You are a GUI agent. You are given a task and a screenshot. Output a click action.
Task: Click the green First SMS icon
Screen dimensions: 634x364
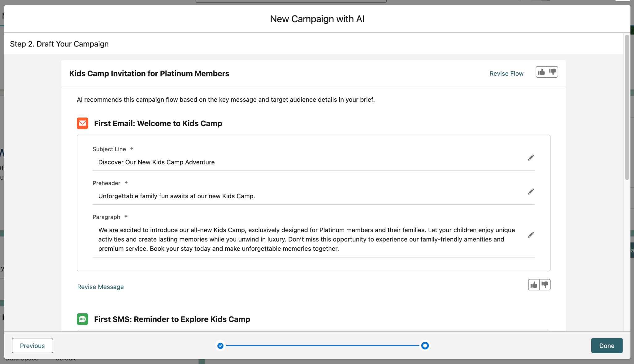click(x=82, y=319)
